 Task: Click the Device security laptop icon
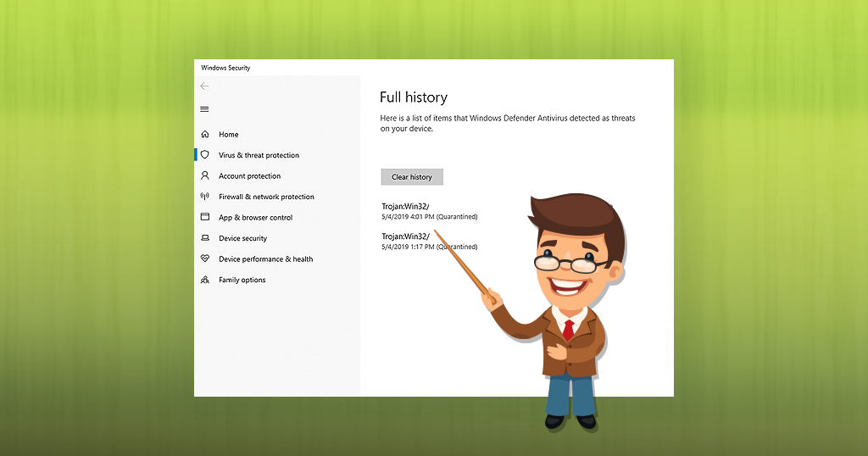[x=204, y=238]
